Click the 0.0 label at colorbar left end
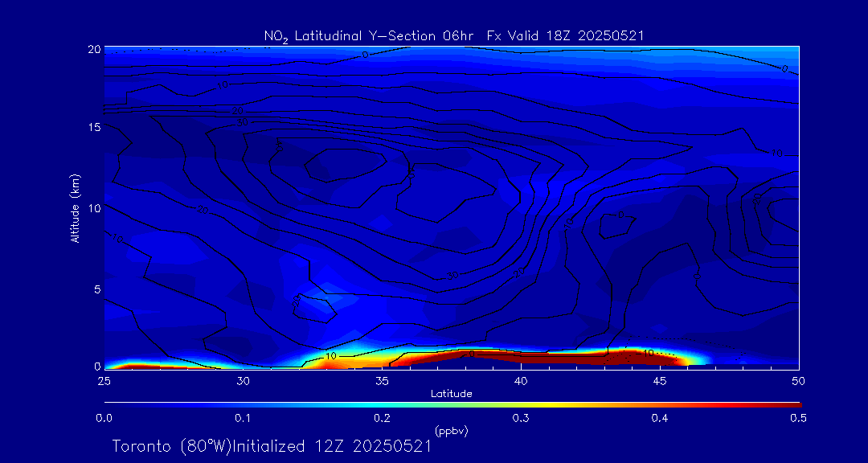 104,418
